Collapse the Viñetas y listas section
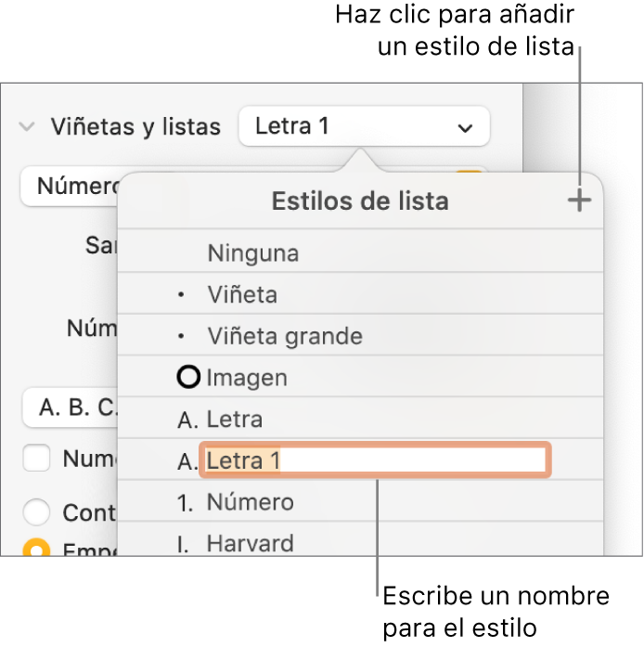This screenshot has width=644, height=647. [27, 126]
